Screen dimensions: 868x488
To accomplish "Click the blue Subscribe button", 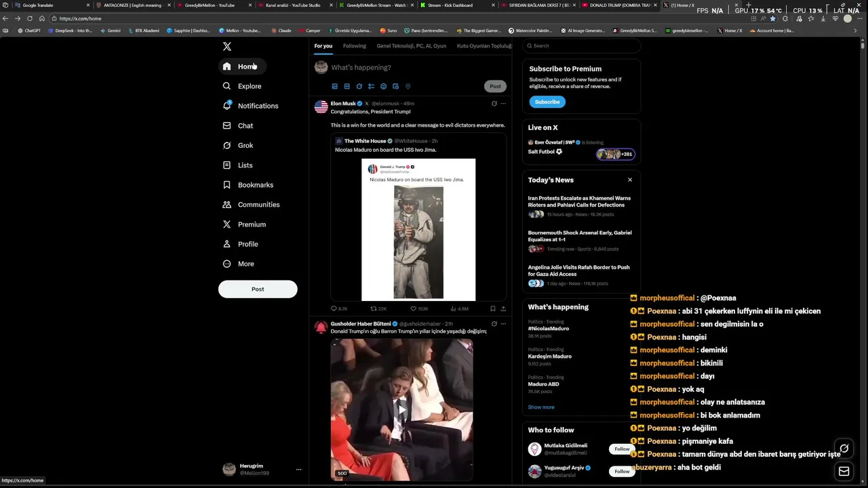I will click(x=547, y=102).
